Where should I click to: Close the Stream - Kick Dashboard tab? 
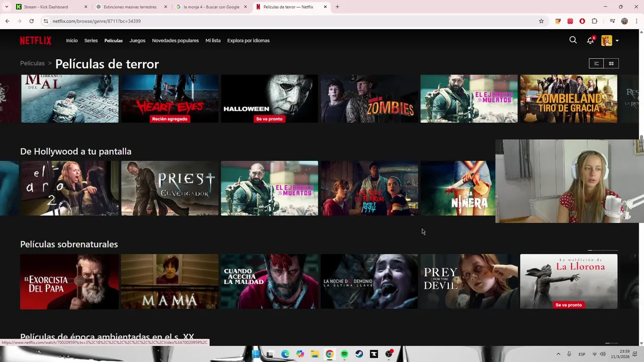click(86, 7)
